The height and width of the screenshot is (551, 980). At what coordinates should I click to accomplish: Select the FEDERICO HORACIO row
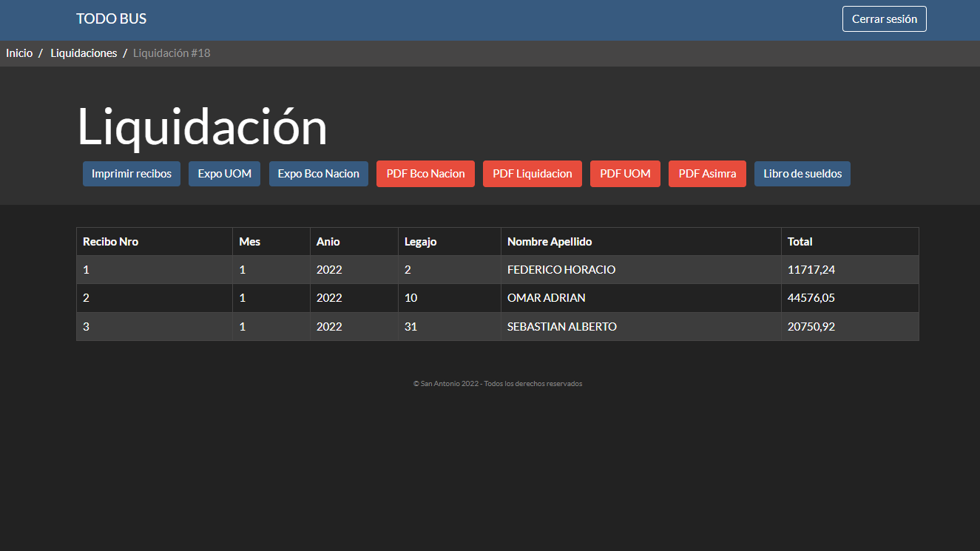[x=561, y=270]
